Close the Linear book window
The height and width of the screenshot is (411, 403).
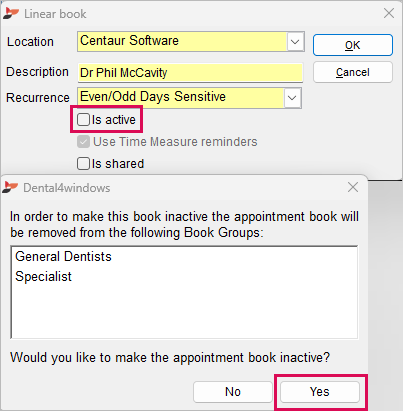coord(389,13)
